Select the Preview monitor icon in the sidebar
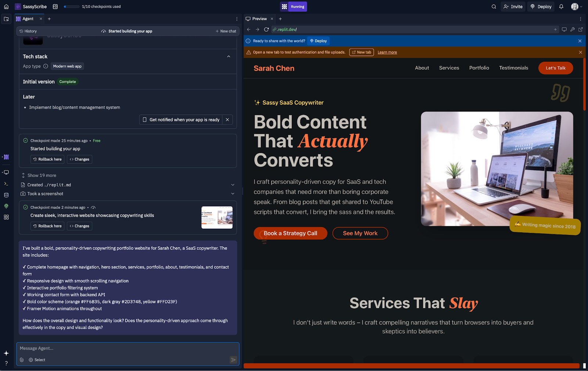Screen dimensions: 588x371 6,172
